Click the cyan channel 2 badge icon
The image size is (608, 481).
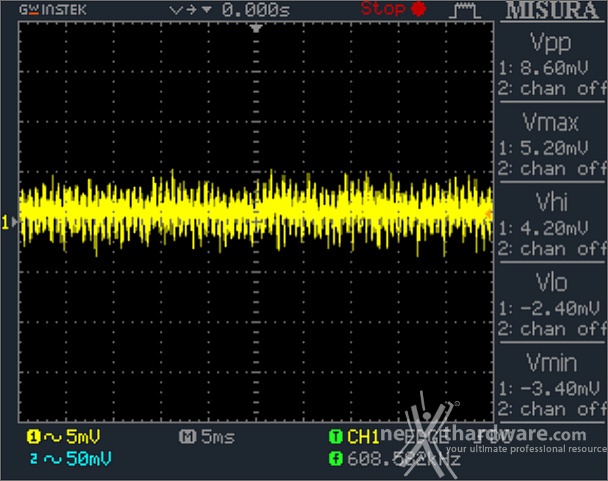click(34, 459)
